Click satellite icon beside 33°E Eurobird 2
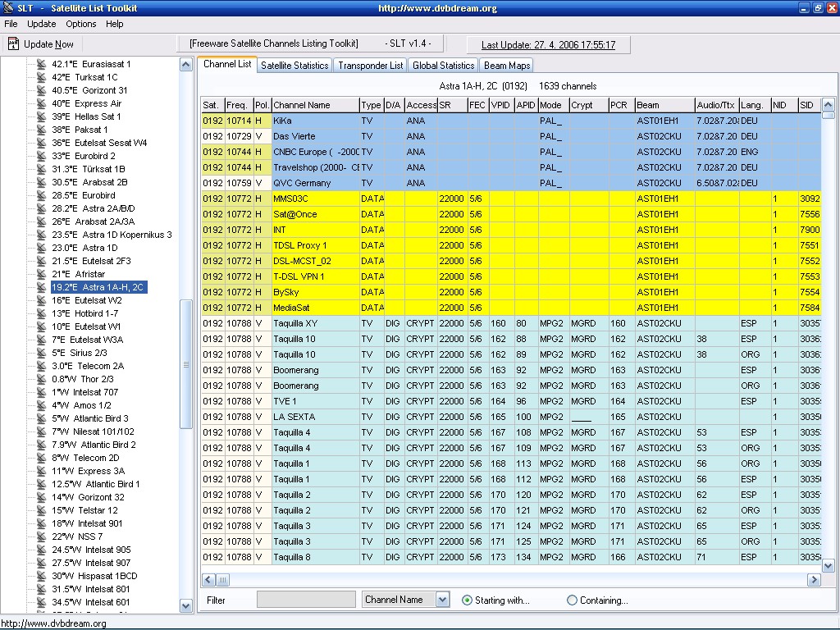The height and width of the screenshot is (630, 840). [41, 156]
